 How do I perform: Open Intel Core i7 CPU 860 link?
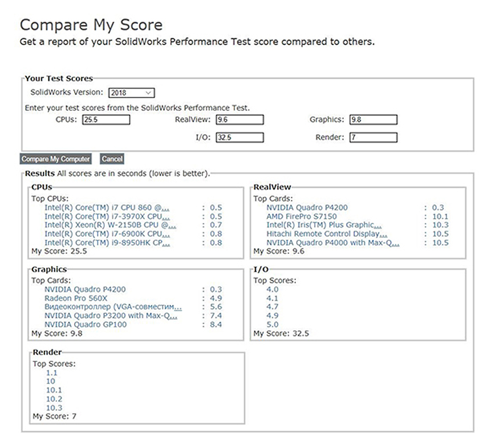(x=107, y=208)
